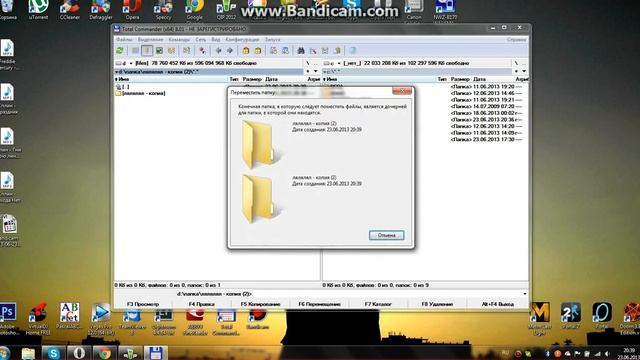The height and width of the screenshot is (360, 640).
Task: Click the F3 Просмотр button
Action: point(143,304)
